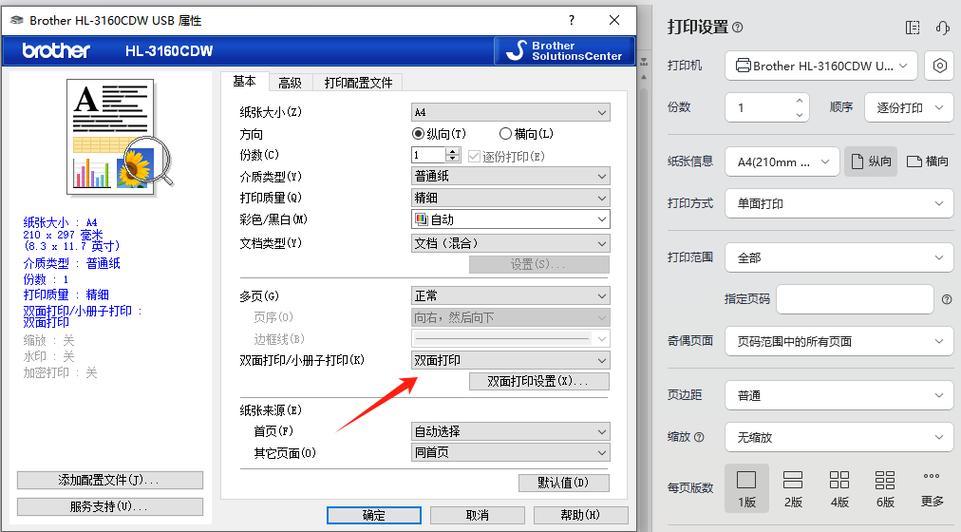The height and width of the screenshot is (532, 961).
Task: Open 介质类型 普通纸 dropdown
Action: tap(511, 176)
